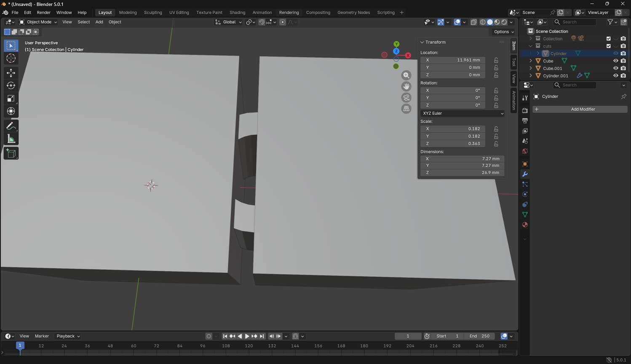
Task: Open the Marker menu in timeline
Action: (x=42, y=336)
